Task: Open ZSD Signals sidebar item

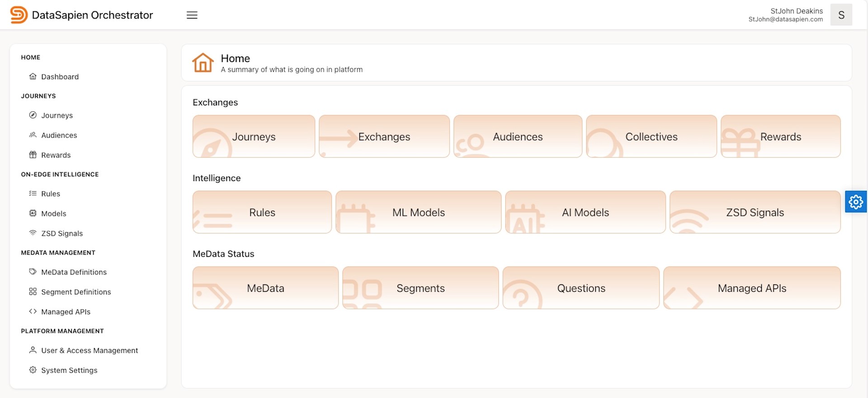Action: click(62, 233)
